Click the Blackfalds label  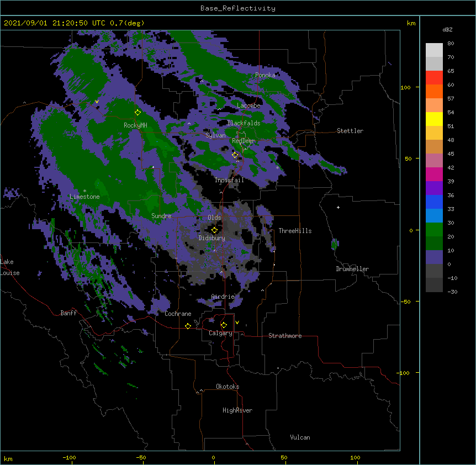[244, 123]
